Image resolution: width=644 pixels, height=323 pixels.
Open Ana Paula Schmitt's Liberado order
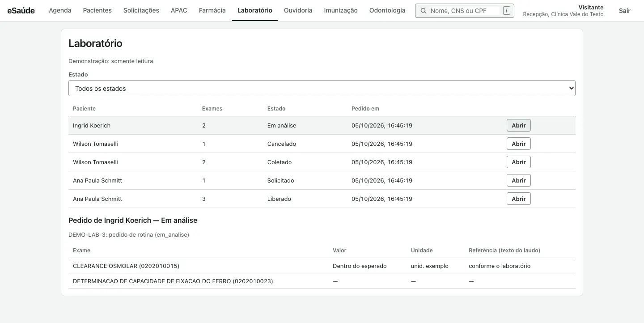click(519, 199)
